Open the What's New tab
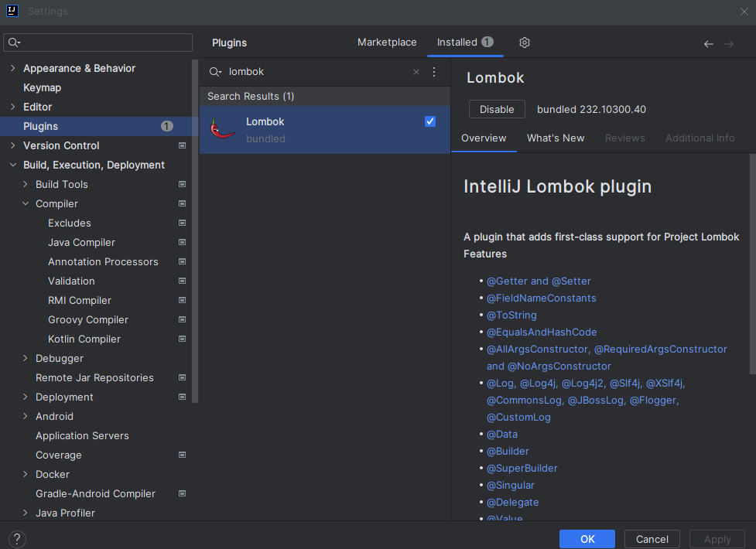Image resolution: width=756 pixels, height=549 pixels. pos(556,138)
